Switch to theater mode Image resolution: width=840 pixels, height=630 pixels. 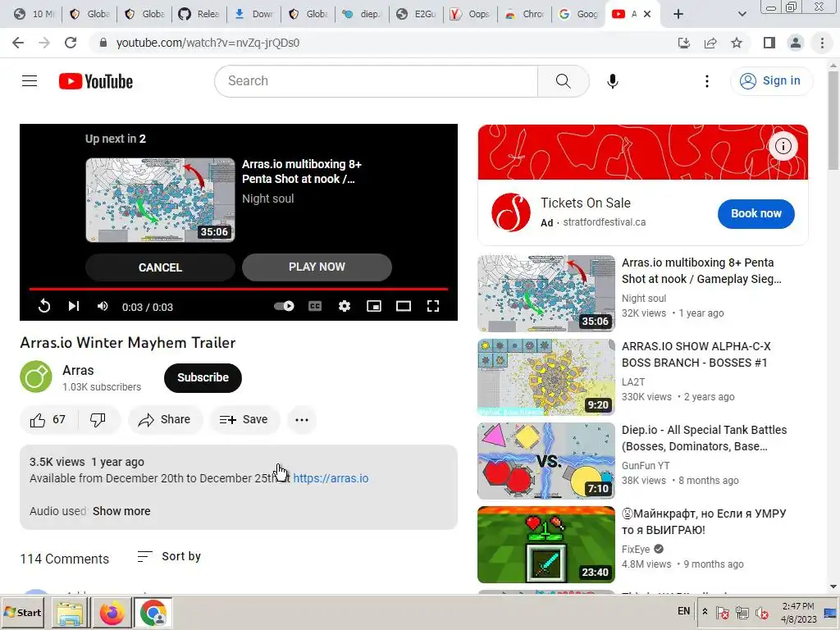coord(404,306)
